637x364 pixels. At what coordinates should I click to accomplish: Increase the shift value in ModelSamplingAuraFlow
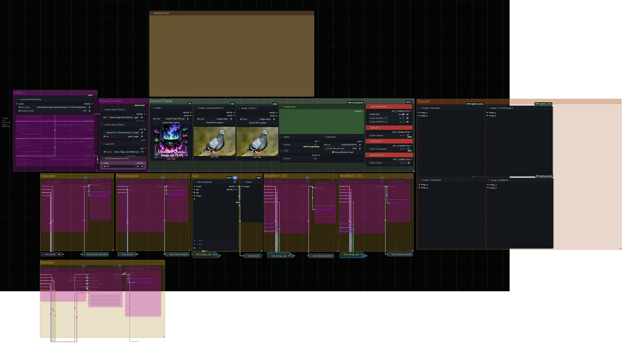(x=143, y=166)
